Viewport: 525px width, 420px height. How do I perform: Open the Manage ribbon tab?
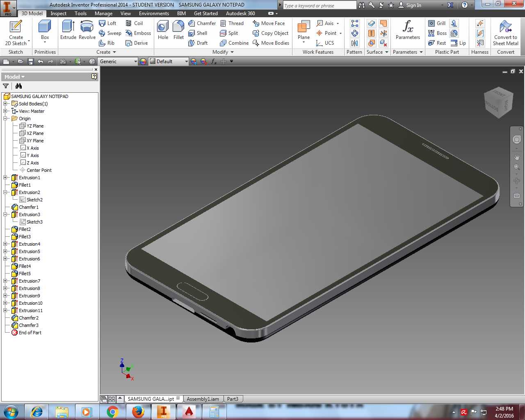(x=103, y=14)
